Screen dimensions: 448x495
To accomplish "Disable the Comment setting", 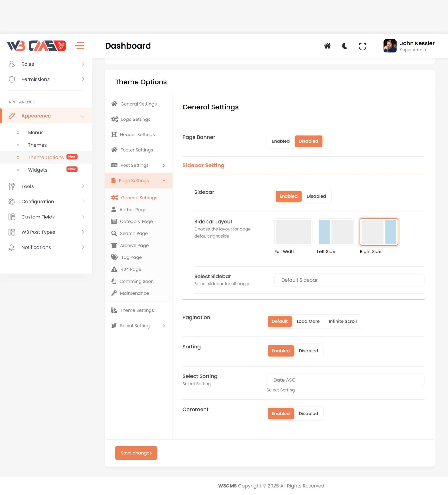I will 308,414.
